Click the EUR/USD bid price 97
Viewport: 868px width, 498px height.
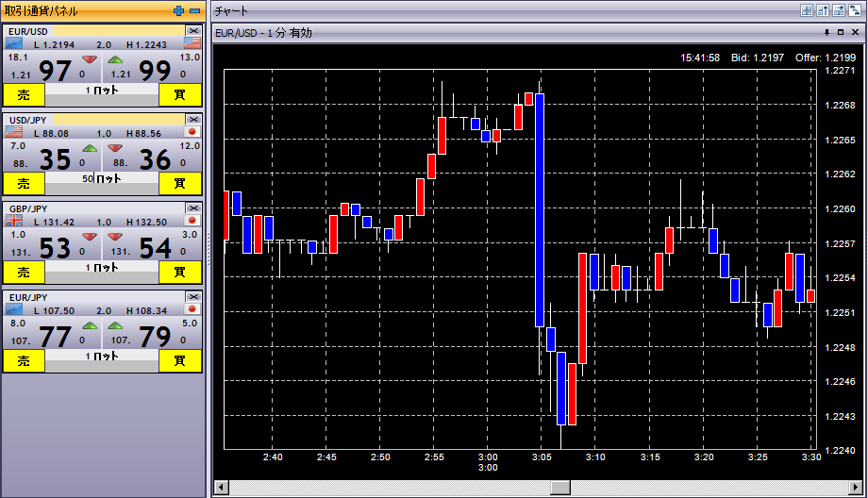coord(55,70)
